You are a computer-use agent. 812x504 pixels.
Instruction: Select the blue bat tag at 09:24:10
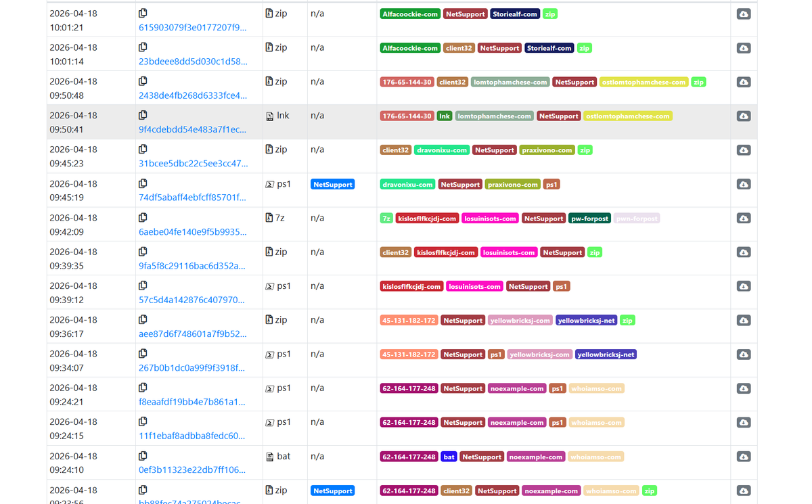449,457
